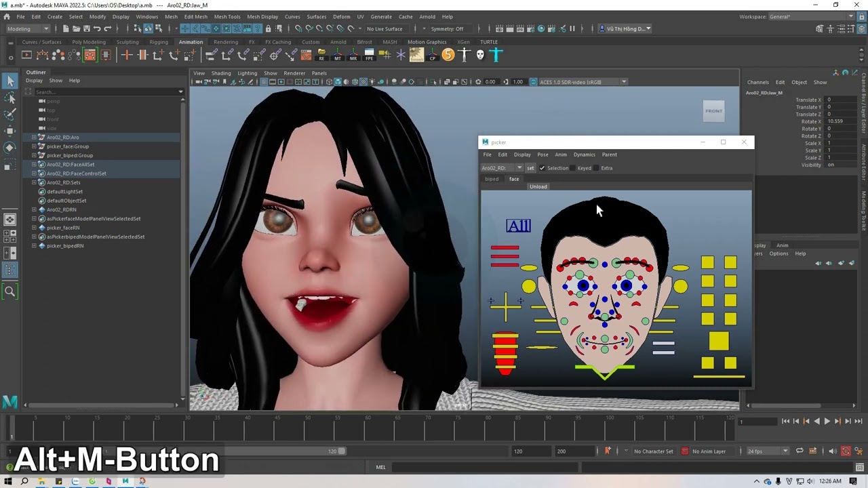Image resolution: width=868 pixels, height=488 pixels.
Task: Click the skull face picker shelf icon
Action: pyautogui.click(x=480, y=55)
